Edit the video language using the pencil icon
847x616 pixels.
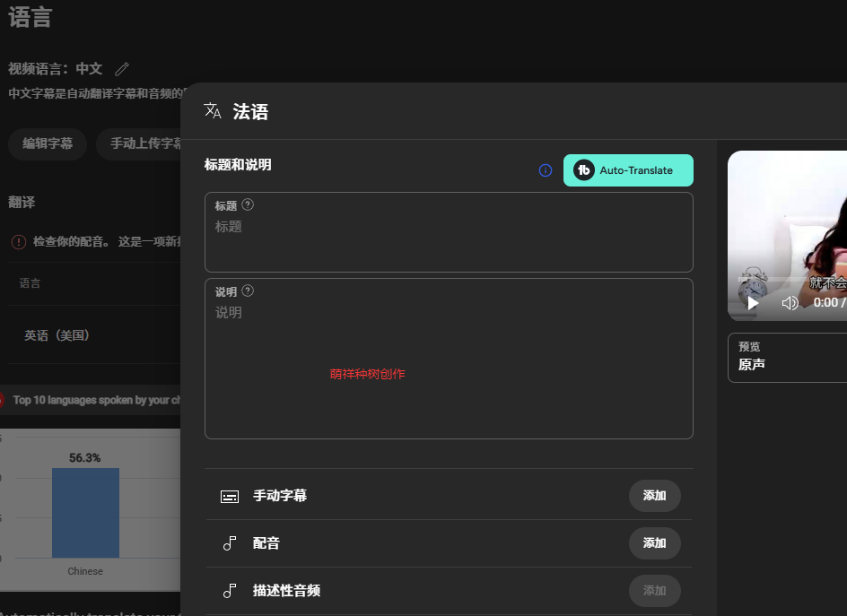click(122, 68)
